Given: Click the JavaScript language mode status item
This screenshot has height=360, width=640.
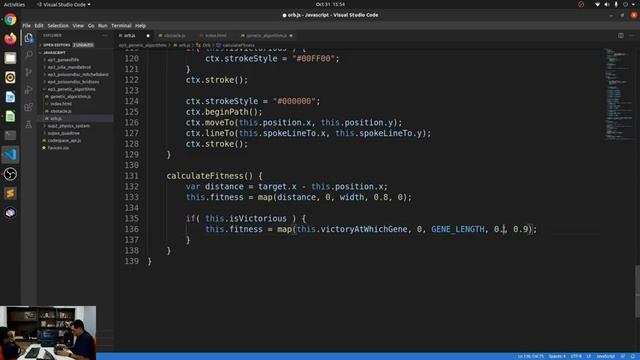Looking at the screenshot, I should (605, 356).
